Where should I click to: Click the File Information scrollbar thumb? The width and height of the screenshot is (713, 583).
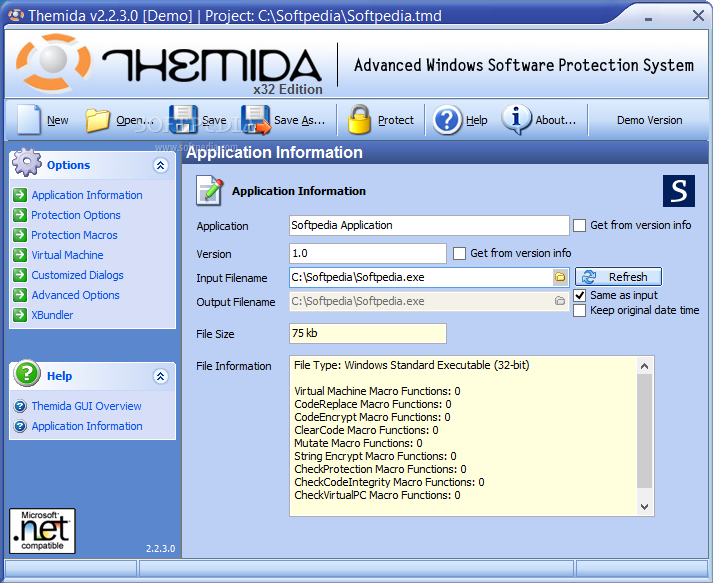point(644,431)
